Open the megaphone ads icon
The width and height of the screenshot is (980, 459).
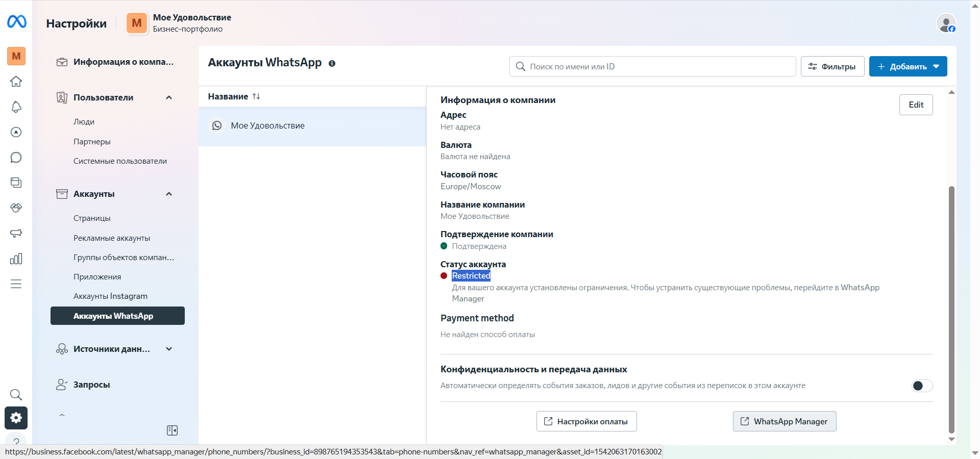pos(16,233)
